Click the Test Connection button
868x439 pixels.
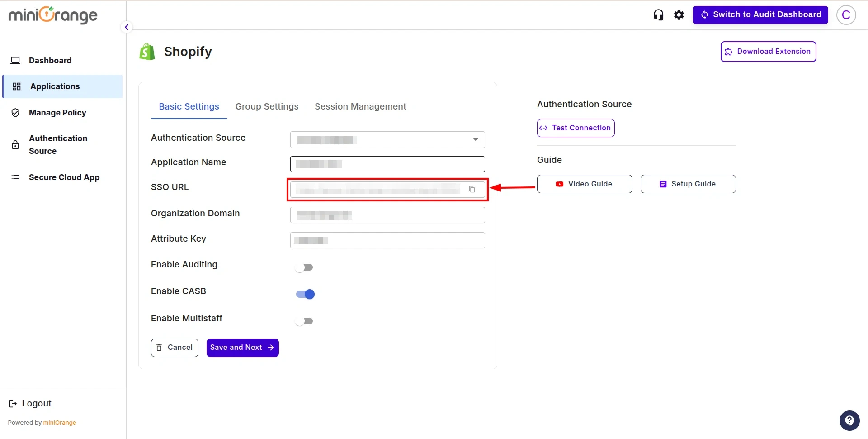pyautogui.click(x=575, y=128)
